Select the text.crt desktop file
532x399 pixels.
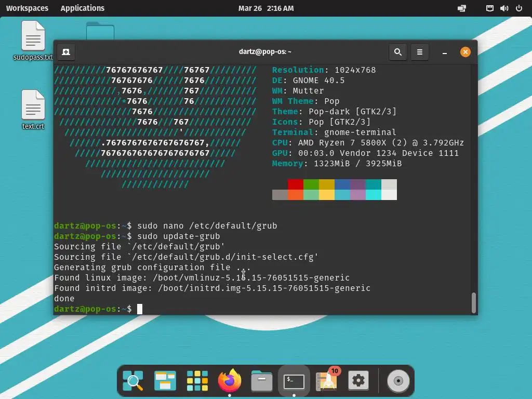(x=33, y=110)
